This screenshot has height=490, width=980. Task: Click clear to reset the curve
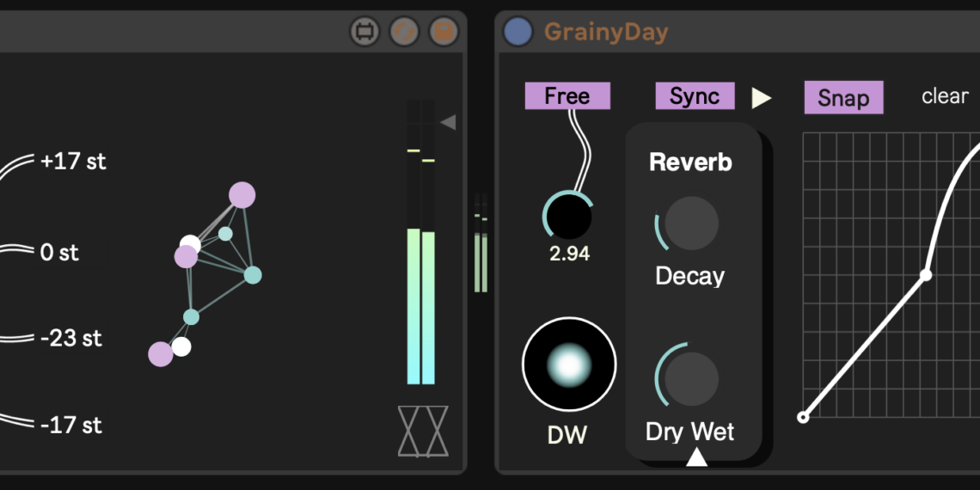[x=945, y=96]
